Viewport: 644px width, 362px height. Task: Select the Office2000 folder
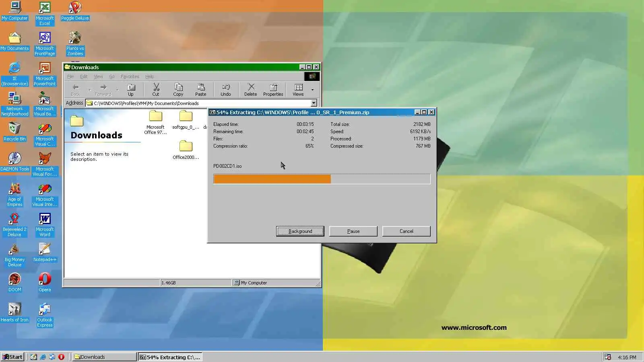(x=186, y=150)
